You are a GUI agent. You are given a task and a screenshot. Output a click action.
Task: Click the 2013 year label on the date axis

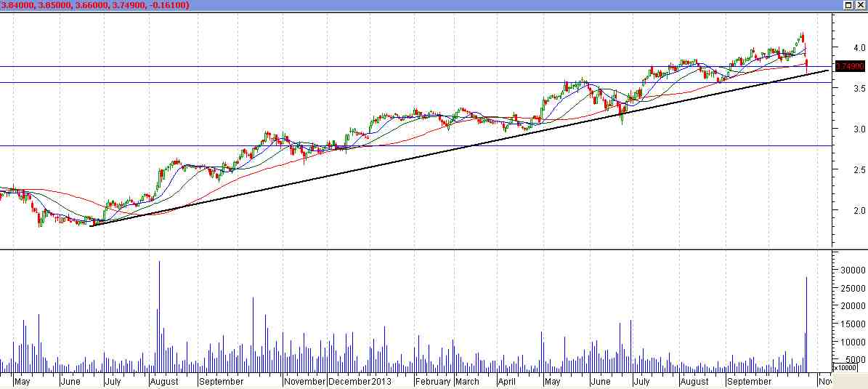point(381,382)
